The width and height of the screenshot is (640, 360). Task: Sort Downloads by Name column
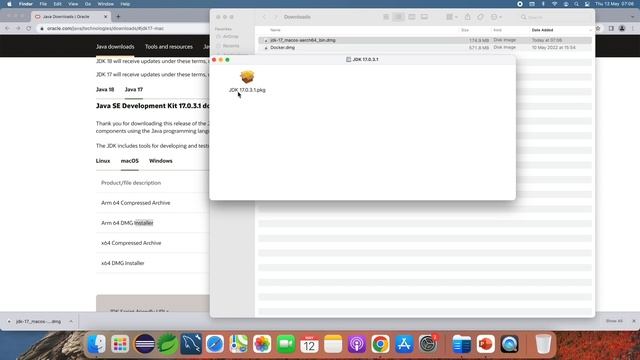(x=276, y=30)
